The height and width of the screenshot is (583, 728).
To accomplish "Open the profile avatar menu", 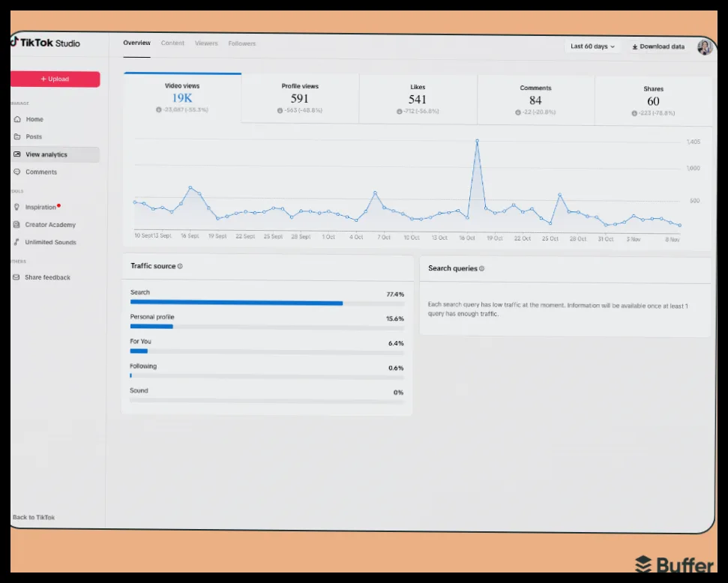I will click(x=704, y=47).
